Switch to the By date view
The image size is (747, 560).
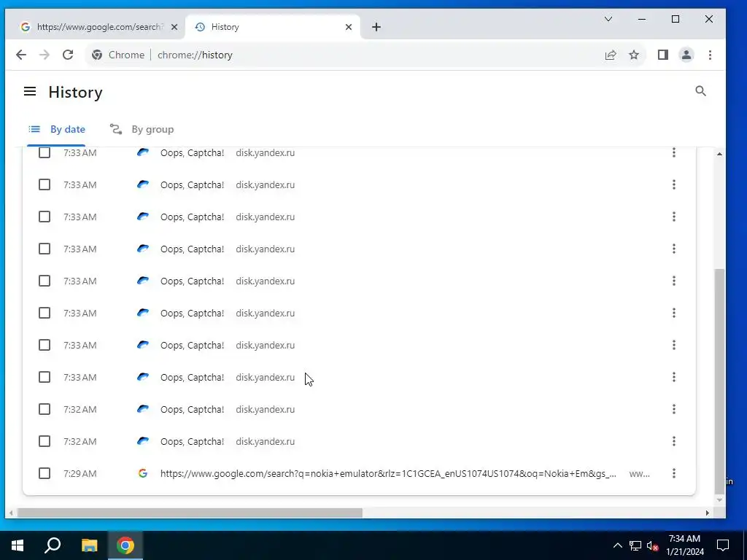(x=57, y=130)
